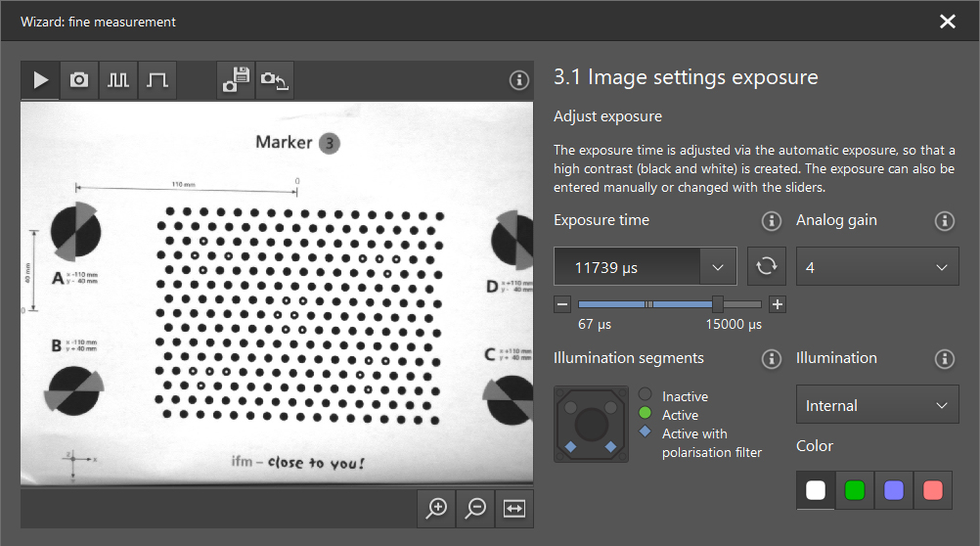Select the continuous pulse trigger icon

(118, 80)
